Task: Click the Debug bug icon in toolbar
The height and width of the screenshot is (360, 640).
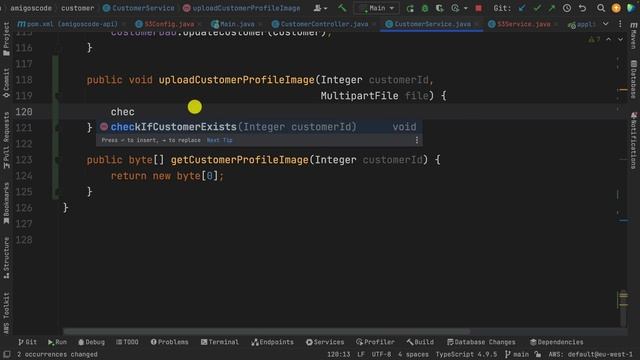Action: pos(425,8)
